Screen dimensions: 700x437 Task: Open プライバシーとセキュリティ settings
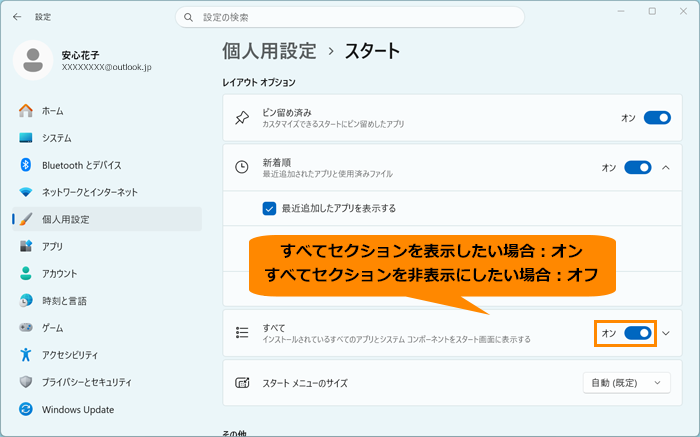[107, 382]
